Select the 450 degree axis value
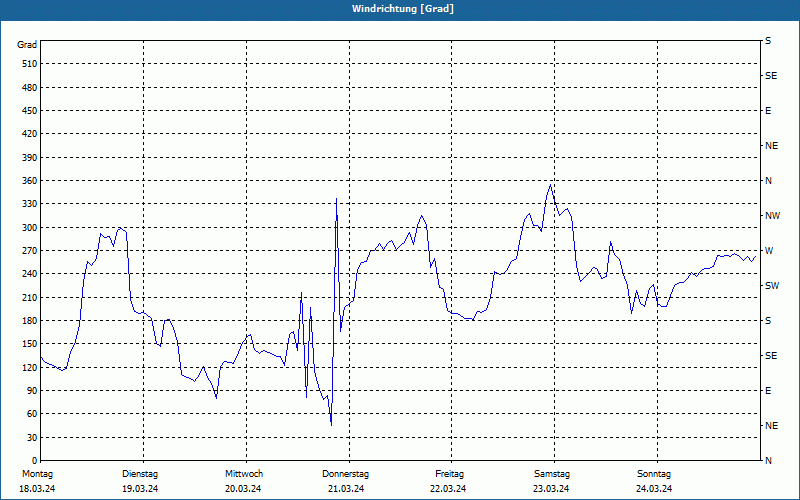Screen dimensions: 800x500 [x=30, y=111]
